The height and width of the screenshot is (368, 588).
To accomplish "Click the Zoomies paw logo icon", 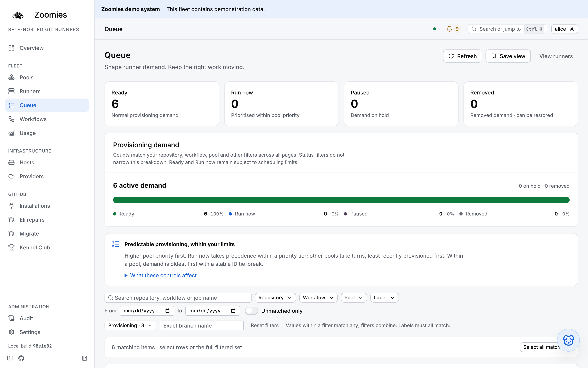I will 18,15.
